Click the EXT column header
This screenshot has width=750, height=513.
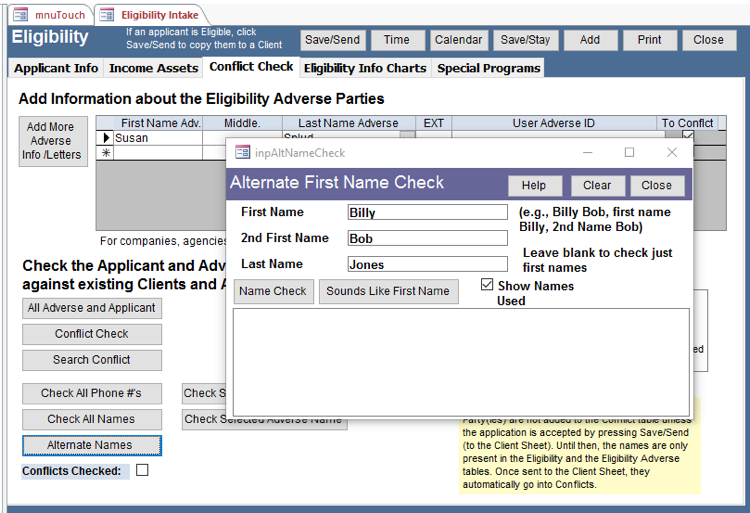coord(433,123)
